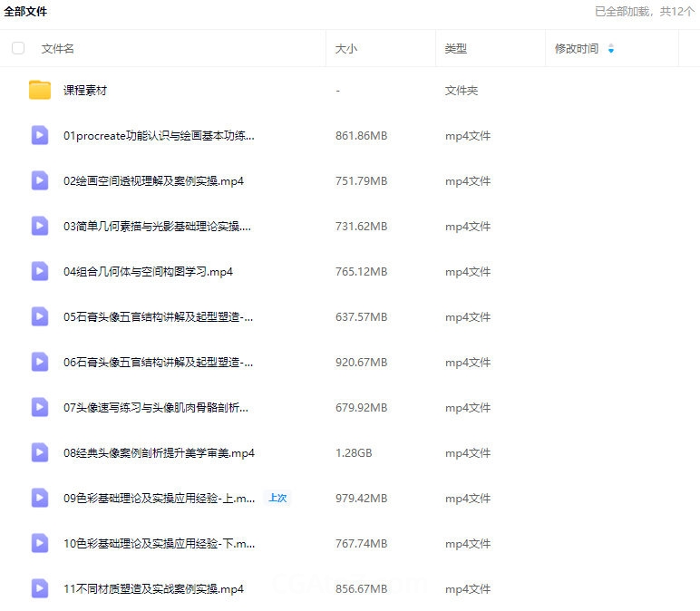Click the 上次 last-played badge

pyautogui.click(x=277, y=498)
